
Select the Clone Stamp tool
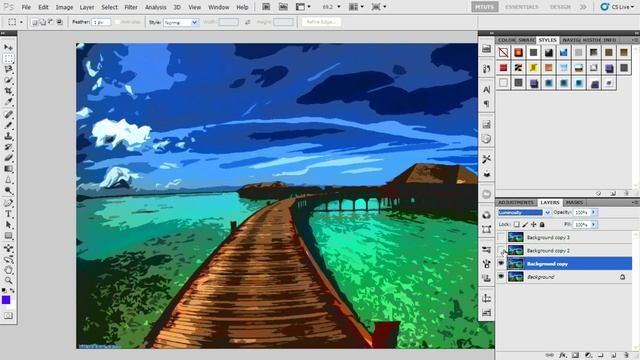(x=8, y=136)
